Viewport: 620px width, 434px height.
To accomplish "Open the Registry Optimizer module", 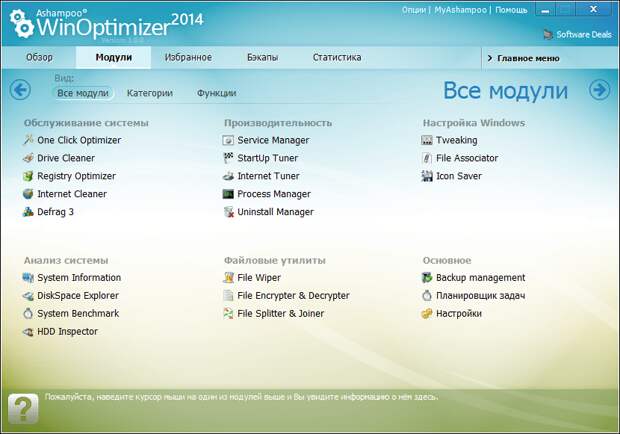I will [76, 176].
